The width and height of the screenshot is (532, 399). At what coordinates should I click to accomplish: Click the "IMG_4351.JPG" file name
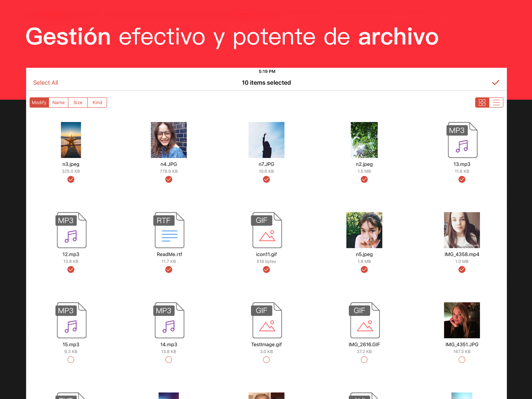(462, 345)
